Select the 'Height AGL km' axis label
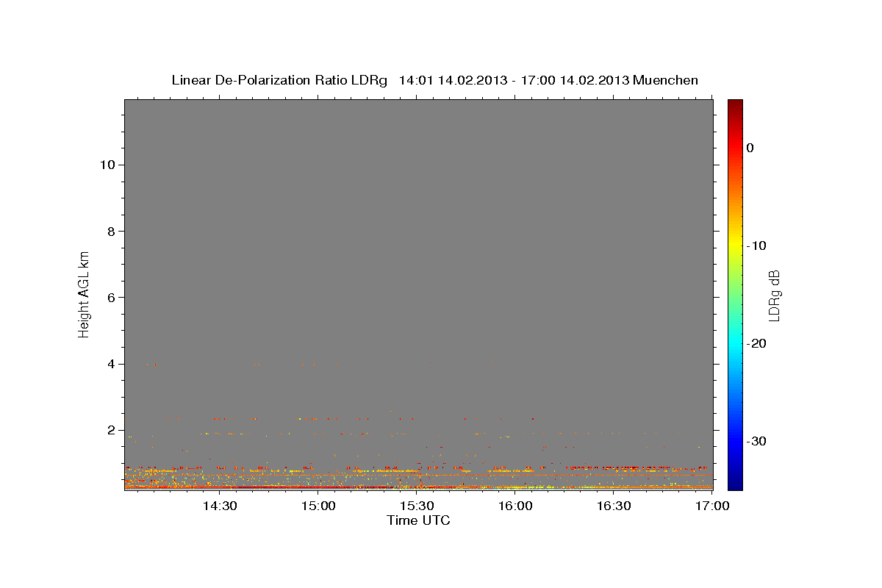Viewport: 882px width, 588px height. click(85, 293)
